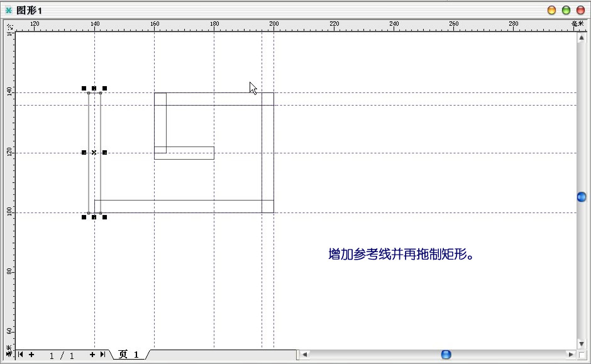Maximize the 图形1 window with green button
The width and height of the screenshot is (591, 364).
pyautogui.click(x=566, y=10)
